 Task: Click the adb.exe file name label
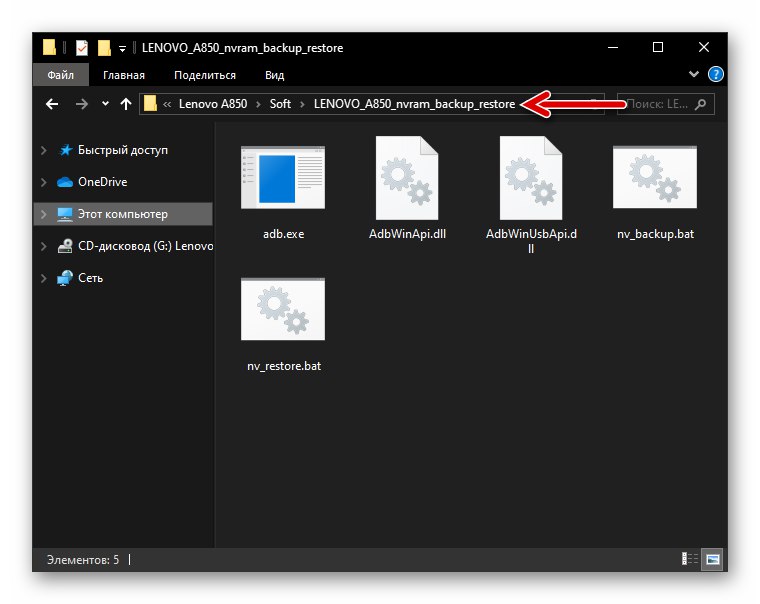[284, 234]
